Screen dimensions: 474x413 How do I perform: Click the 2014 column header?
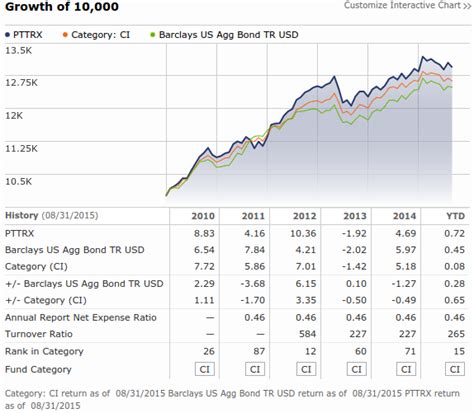click(404, 216)
